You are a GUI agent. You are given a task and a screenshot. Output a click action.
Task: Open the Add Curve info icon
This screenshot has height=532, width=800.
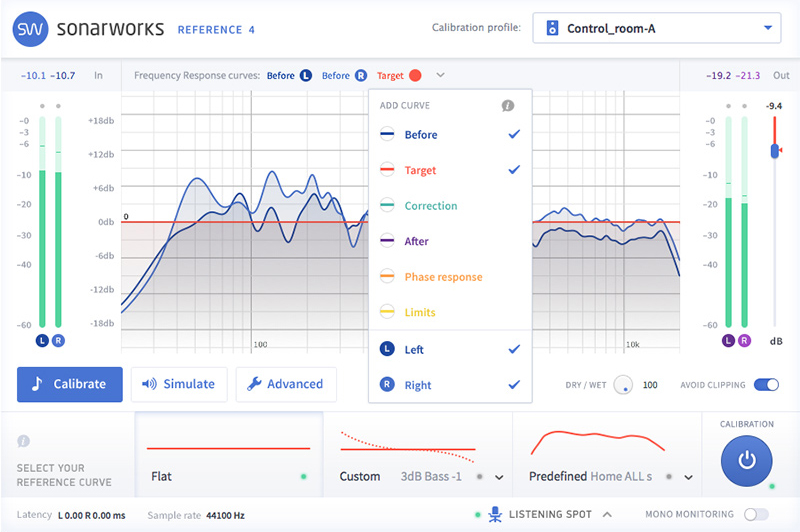(508, 106)
